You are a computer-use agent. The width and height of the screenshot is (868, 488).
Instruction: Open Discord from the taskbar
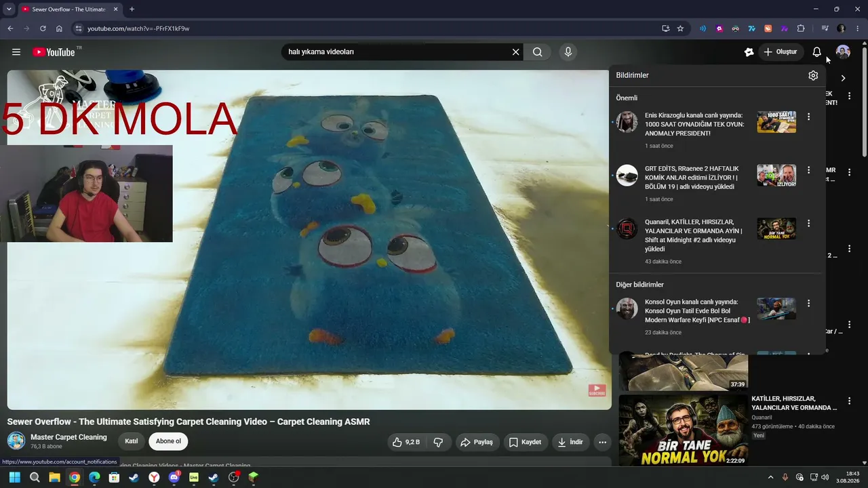[174, 477]
